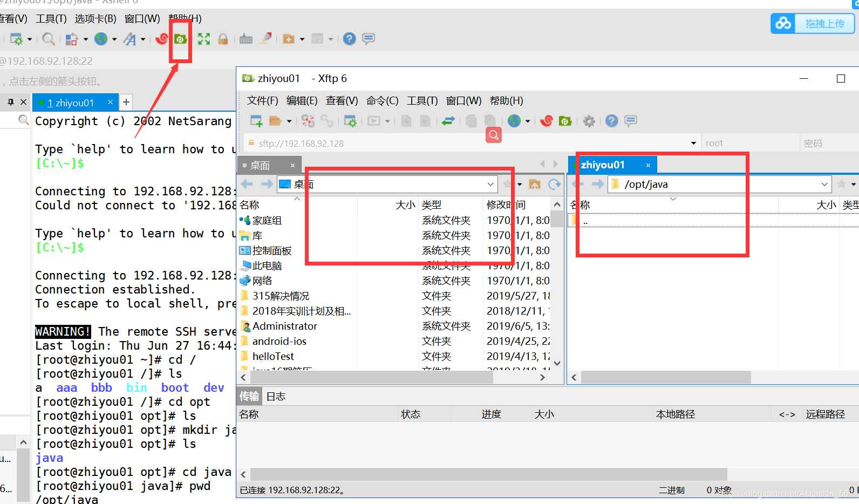859x504 pixels.
Task: Click the globe icon in Xftp toolbar
Action: (x=514, y=121)
